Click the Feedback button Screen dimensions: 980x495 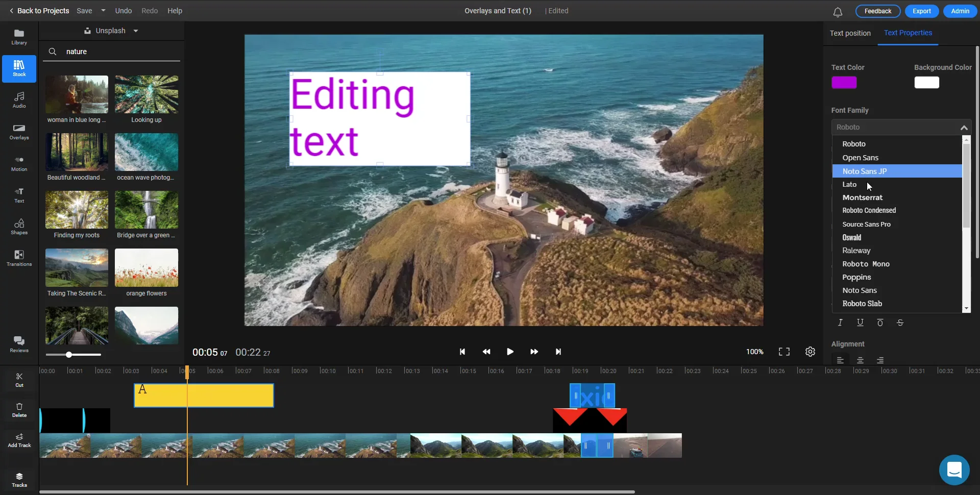[x=877, y=11]
